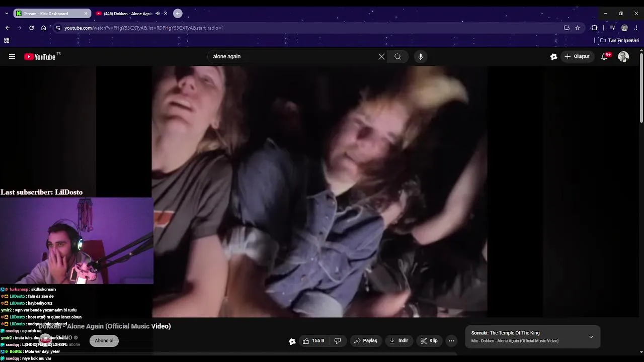Go back with the browser back arrow
This screenshot has height=362, width=644.
pyautogui.click(x=8, y=28)
